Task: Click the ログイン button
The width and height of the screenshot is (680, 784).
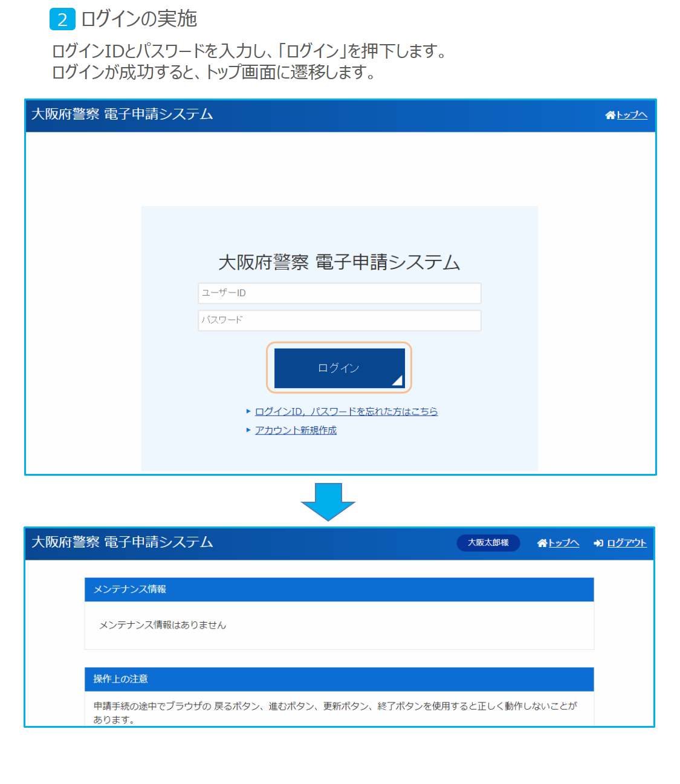Action: click(x=340, y=368)
